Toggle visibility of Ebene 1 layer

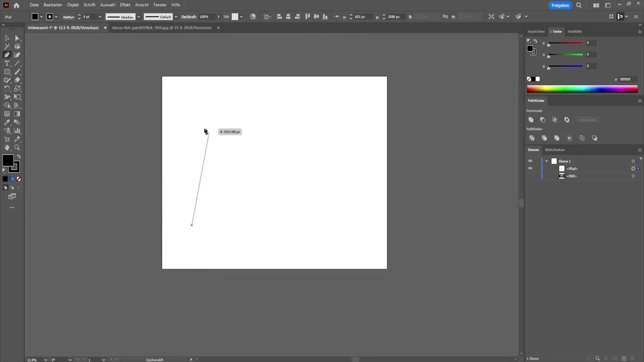coord(530,161)
